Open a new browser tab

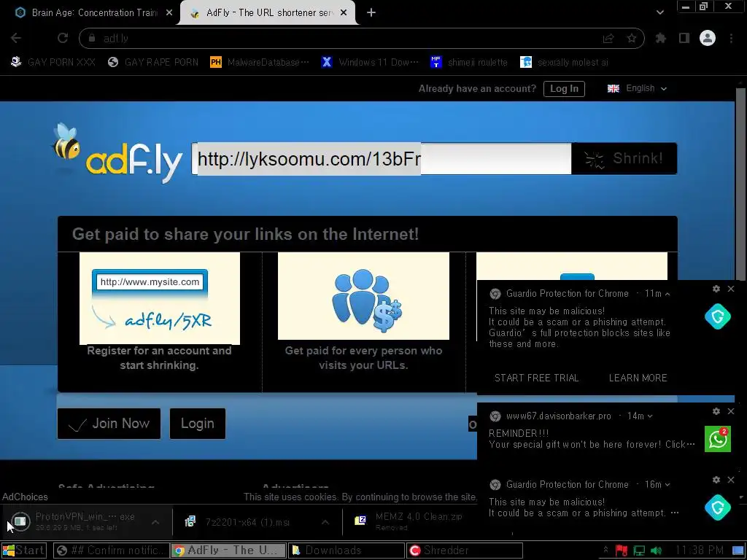[x=371, y=13]
